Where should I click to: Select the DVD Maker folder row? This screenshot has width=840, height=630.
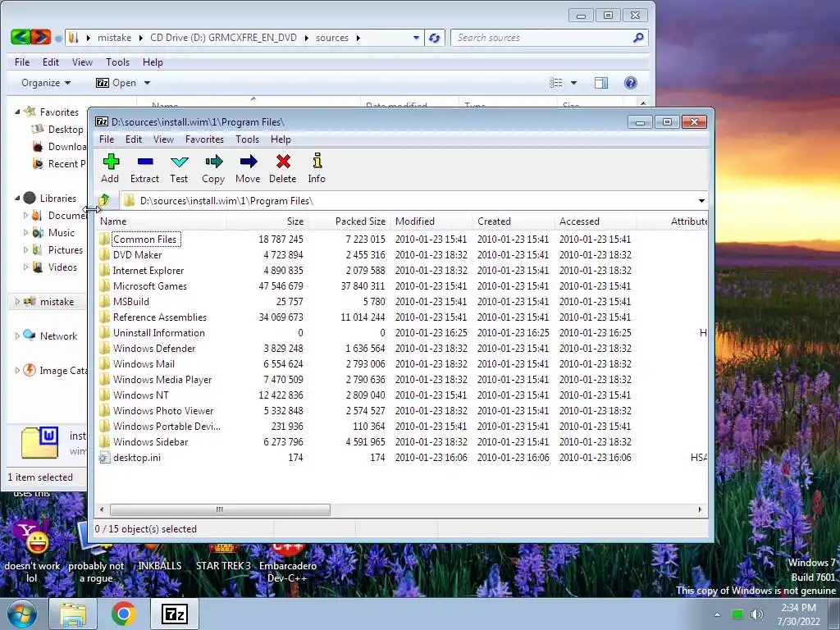(x=400, y=255)
